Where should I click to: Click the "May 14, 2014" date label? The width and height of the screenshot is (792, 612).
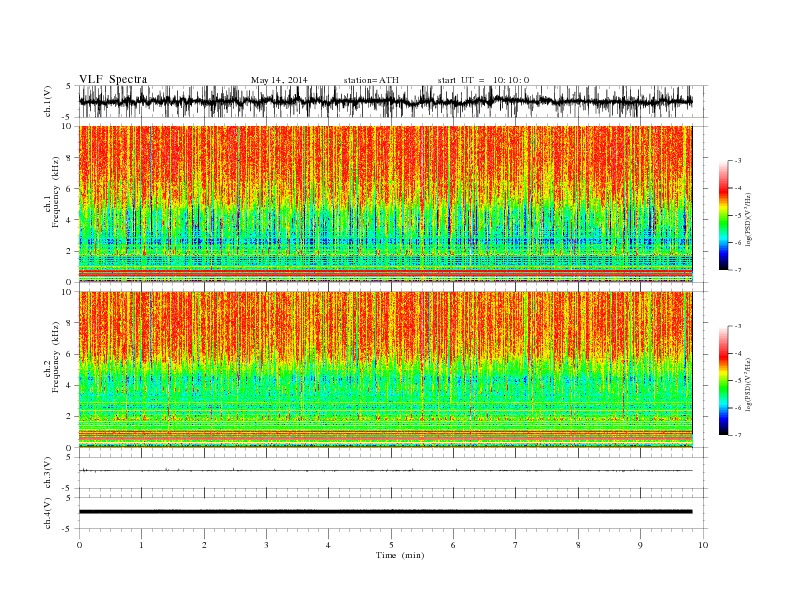click(279, 80)
